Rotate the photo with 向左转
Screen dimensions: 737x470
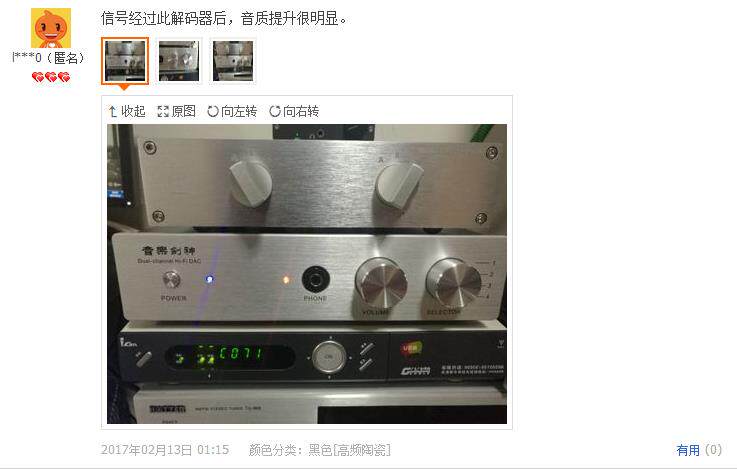[x=239, y=111]
